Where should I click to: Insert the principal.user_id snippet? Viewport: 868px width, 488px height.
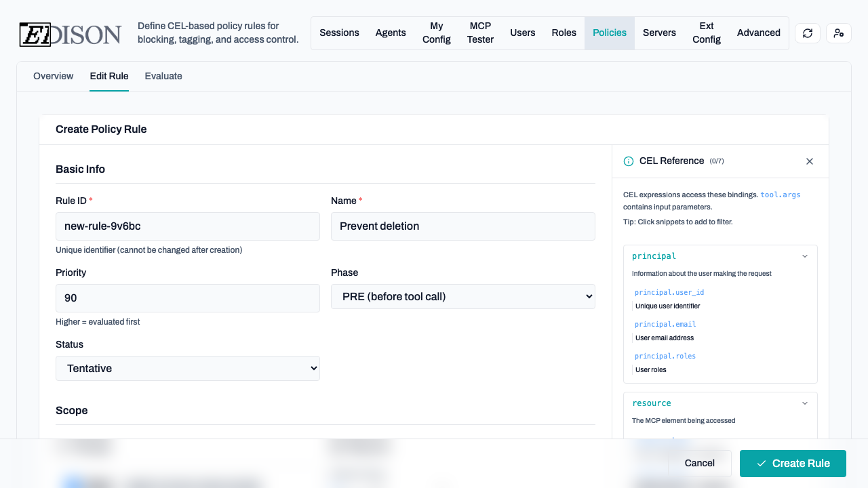point(669,292)
